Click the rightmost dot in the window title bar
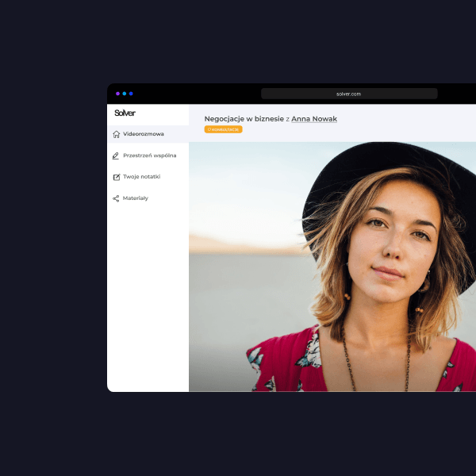Screen dimensions: 476x476 (x=131, y=94)
